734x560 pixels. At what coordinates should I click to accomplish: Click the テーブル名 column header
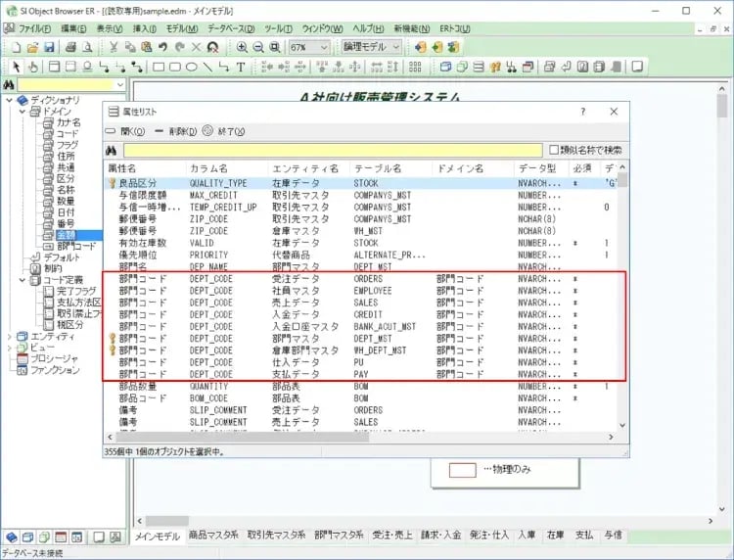pos(377,168)
